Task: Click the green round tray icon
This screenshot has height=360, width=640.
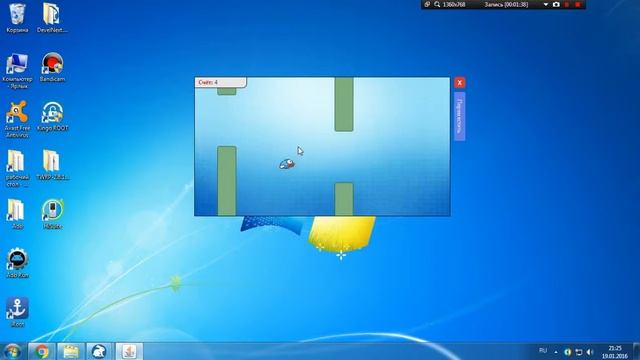Action: (567, 352)
